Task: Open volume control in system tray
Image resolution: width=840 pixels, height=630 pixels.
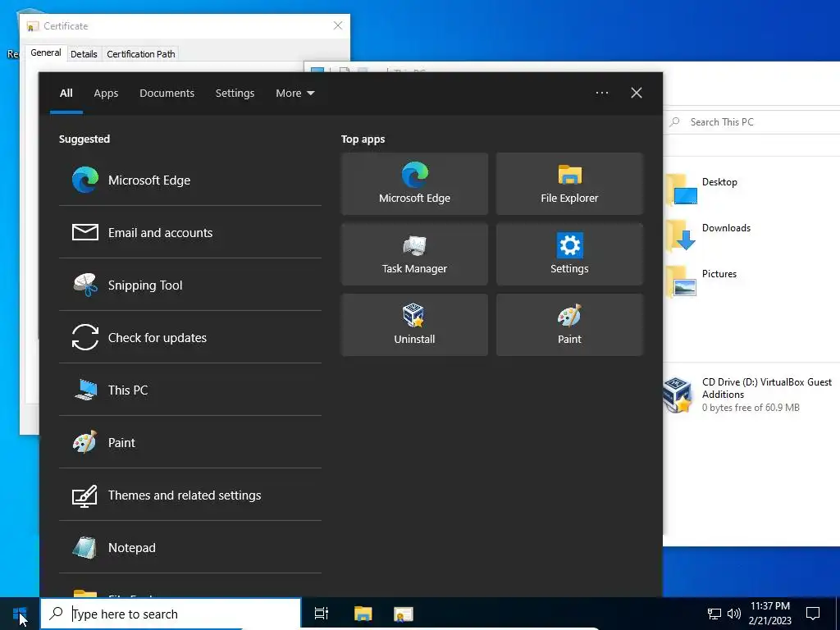Action: pyautogui.click(x=734, y=614)
